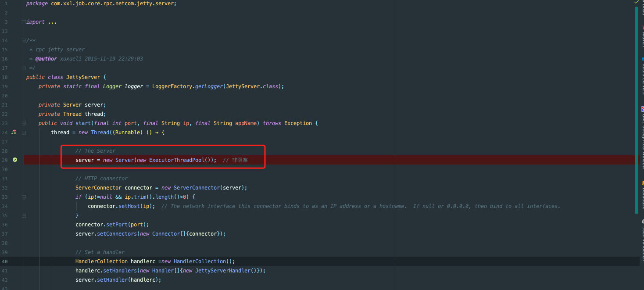Click the editor's vertical scrollbar thumb
The image size is (644, 290).
(x=636, y=110)
